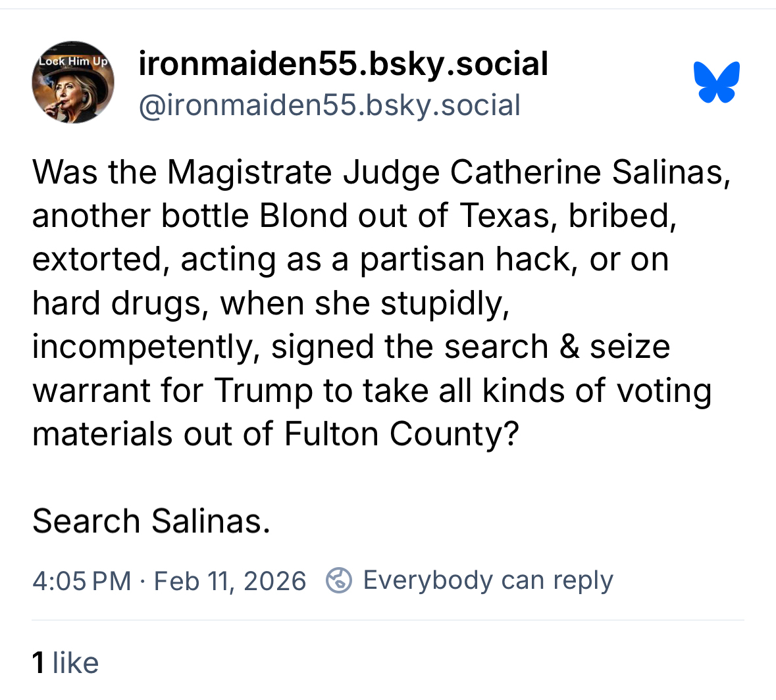Click the "Search Salinas." line
Viewport: 776px width, 700px height.
click(151, 521)
